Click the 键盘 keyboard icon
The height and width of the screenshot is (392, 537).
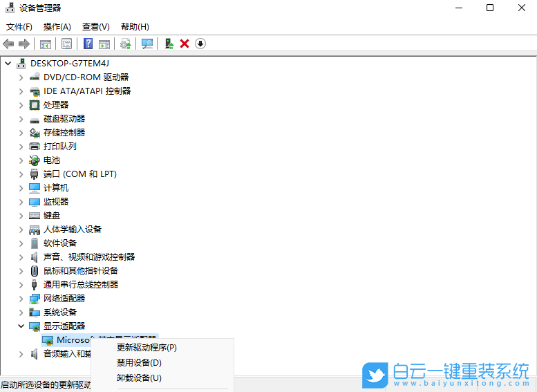35,216
